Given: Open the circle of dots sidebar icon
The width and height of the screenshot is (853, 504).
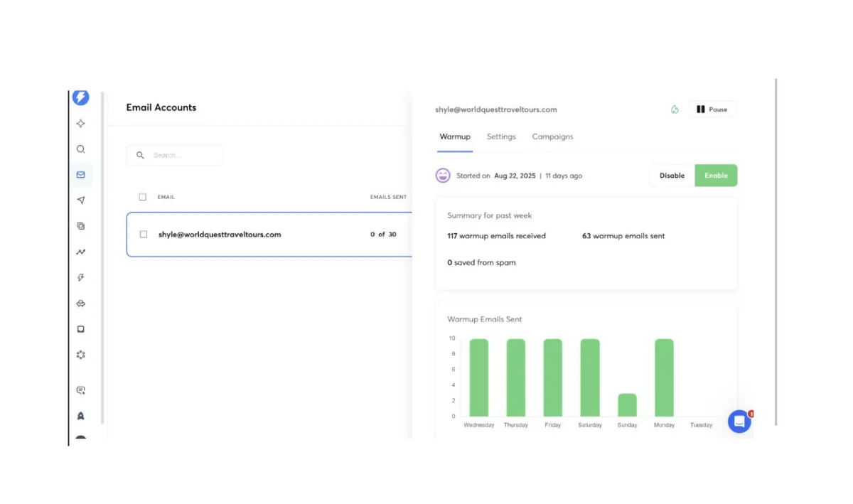Looking at the screenshot, I should coord(81,355).
